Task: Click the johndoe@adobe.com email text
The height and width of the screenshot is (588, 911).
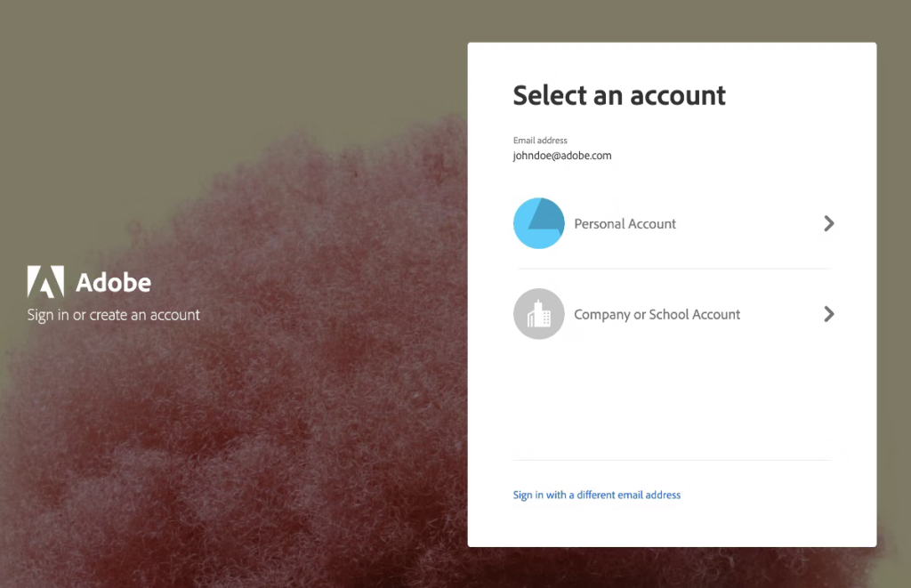Action: (x=561, y=156)
